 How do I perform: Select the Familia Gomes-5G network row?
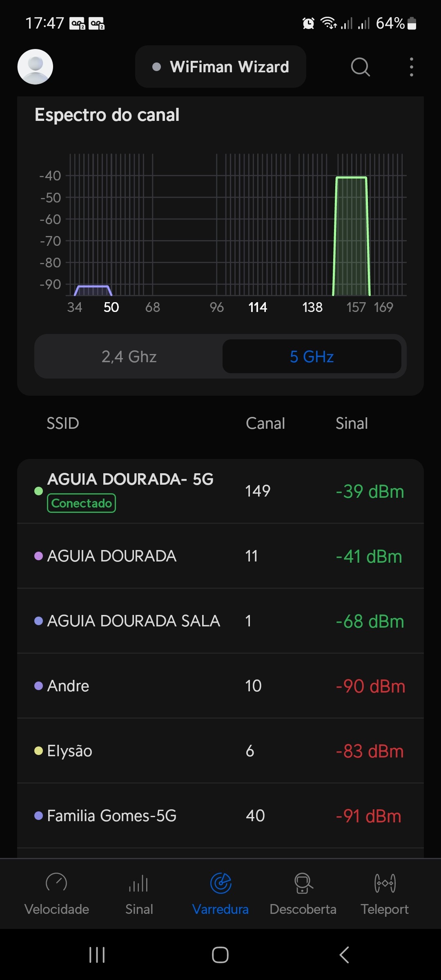(x=220, y=815)
